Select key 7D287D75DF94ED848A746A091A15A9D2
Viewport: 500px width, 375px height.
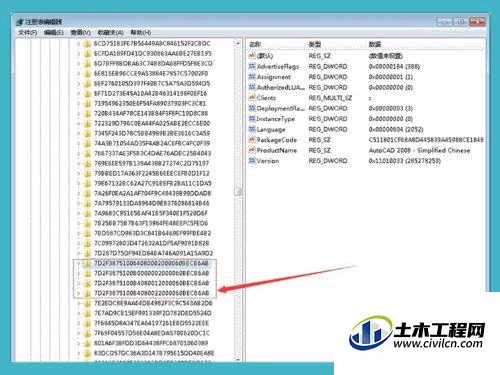(x=154, y=253)
